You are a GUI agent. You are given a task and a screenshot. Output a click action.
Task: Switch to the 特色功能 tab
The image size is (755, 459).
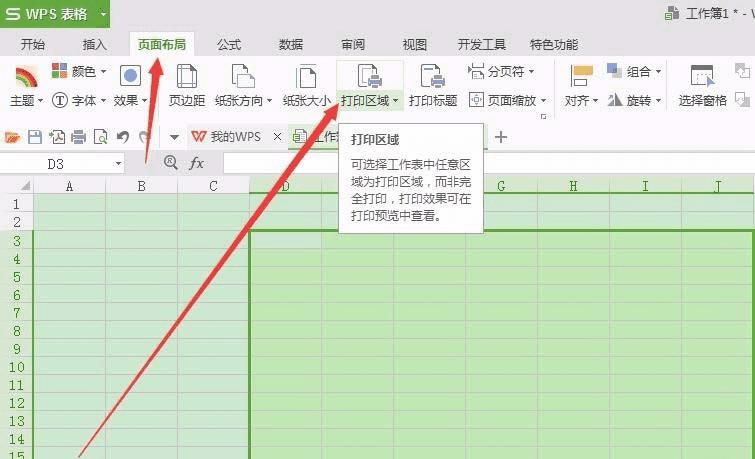pyautogui.click(x=554, y=45)
